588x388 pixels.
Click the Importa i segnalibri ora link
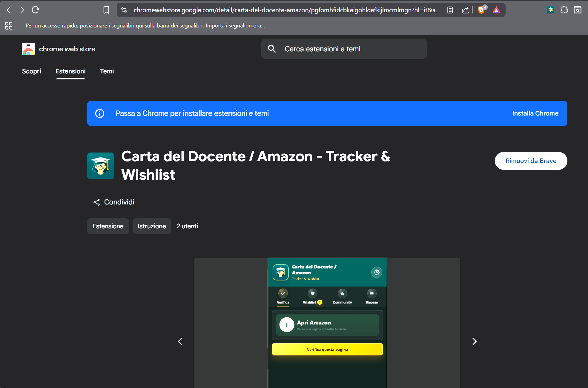(235, 26)
